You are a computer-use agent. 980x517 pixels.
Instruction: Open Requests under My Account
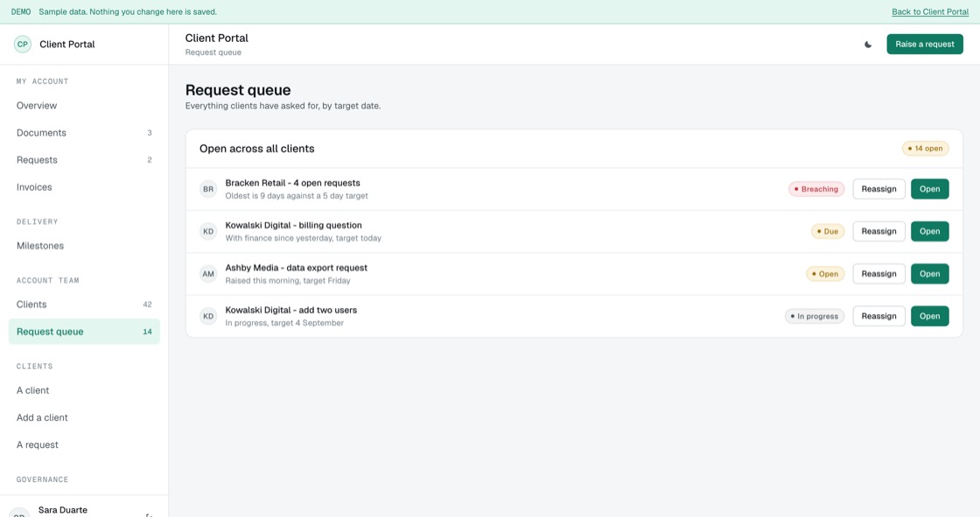pos(84,160)
